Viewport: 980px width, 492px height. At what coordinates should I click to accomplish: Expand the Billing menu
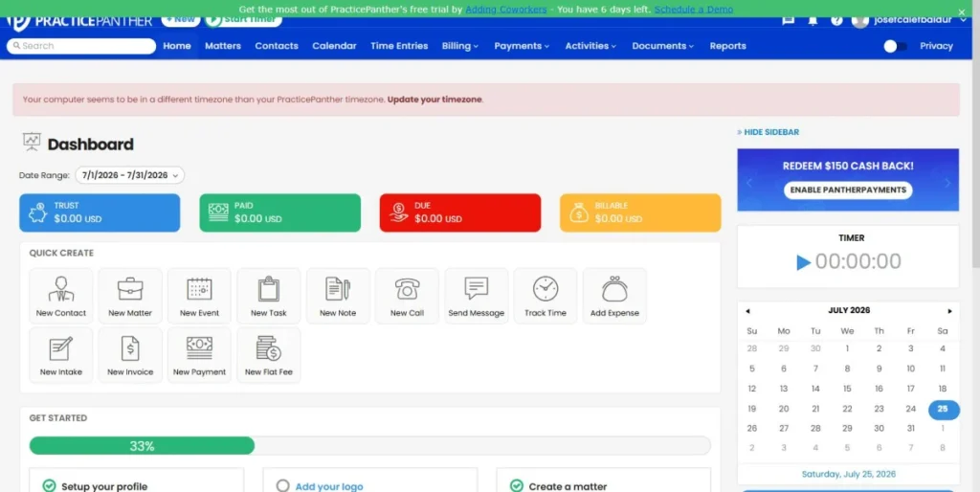pyautogui.click(x=460, y=46)
